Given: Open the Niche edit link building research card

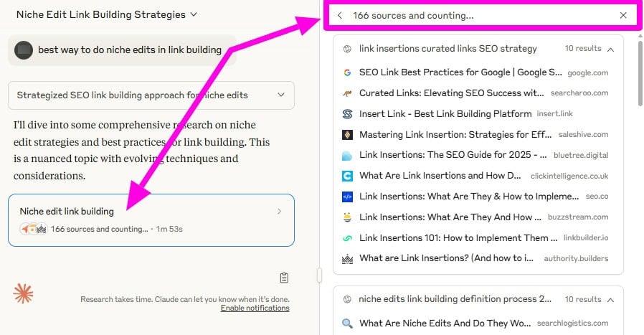Looking at the screenshot, I should tap(151, 220).
